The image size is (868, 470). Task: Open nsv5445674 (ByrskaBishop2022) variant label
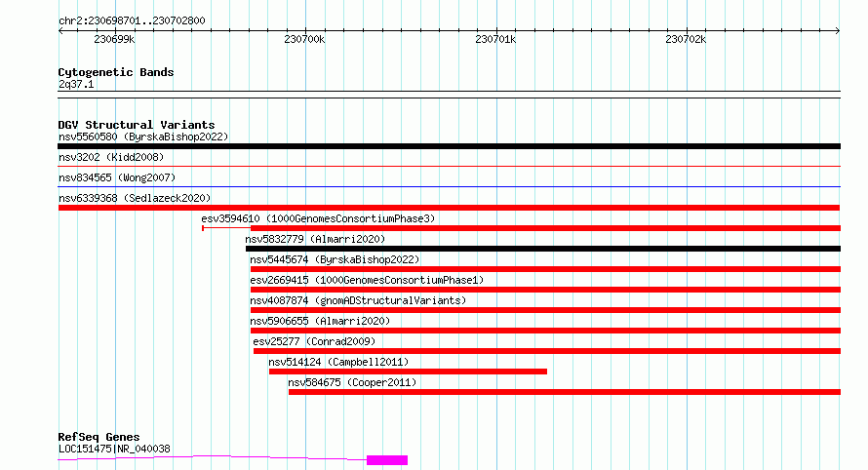(335, 259)
